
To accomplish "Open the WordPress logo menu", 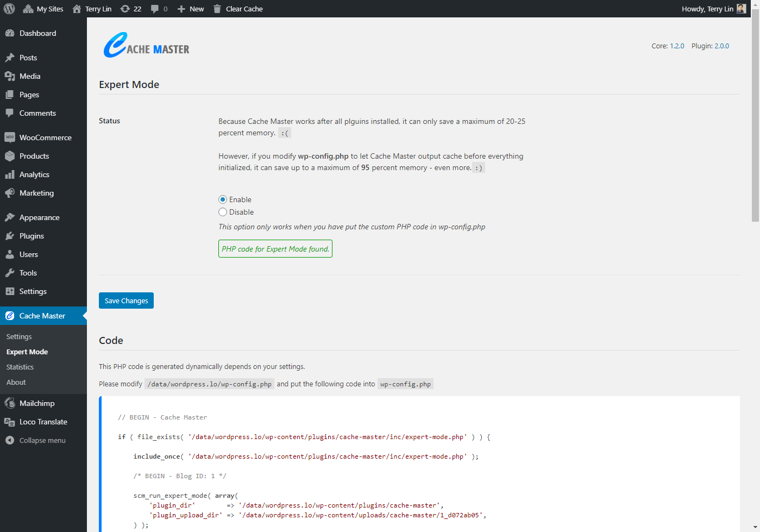I will 9,9.
